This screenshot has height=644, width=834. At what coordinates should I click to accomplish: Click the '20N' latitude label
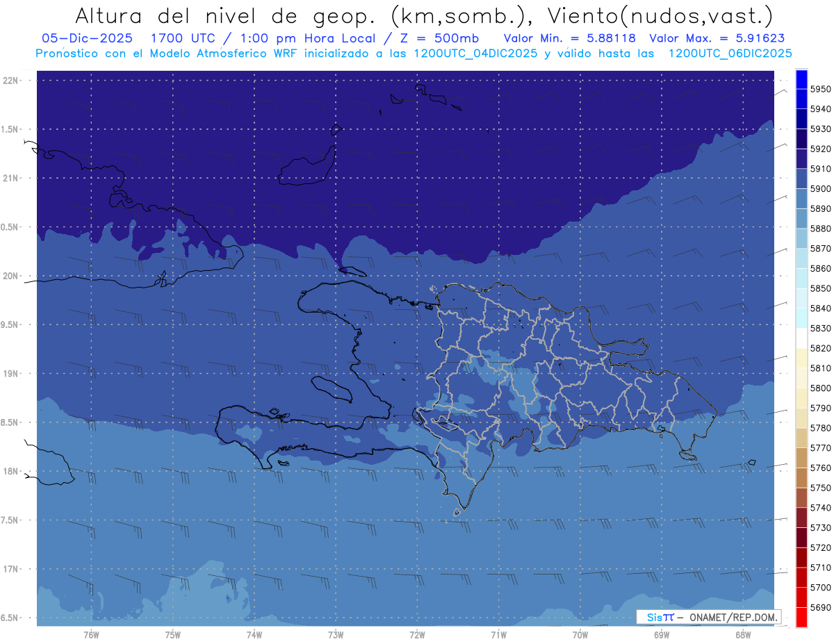click(x=12, y=276)
